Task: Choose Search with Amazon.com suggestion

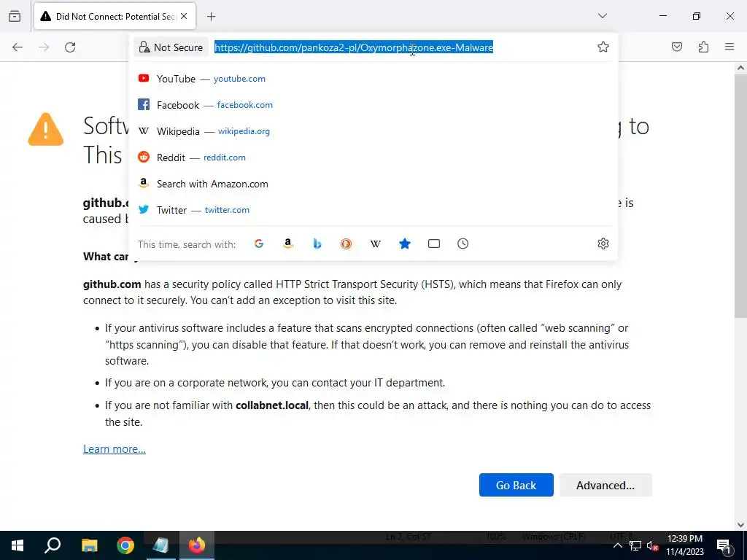Action: [373, 184]
